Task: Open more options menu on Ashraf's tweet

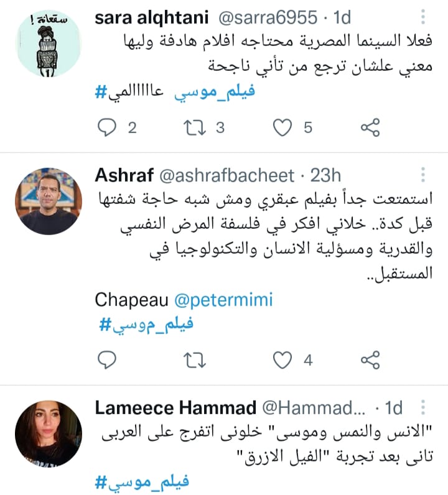Action: [x=423, y=175]
